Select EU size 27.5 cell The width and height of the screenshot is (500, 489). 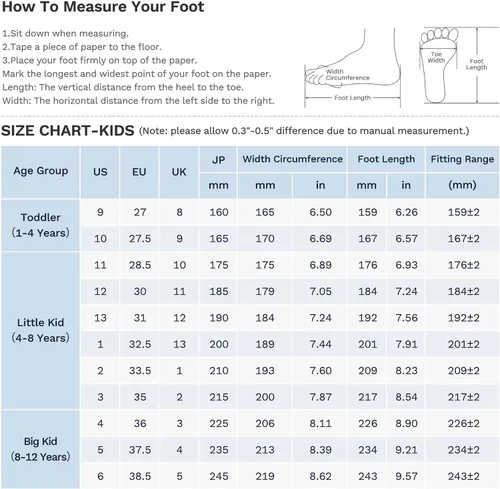140,239
